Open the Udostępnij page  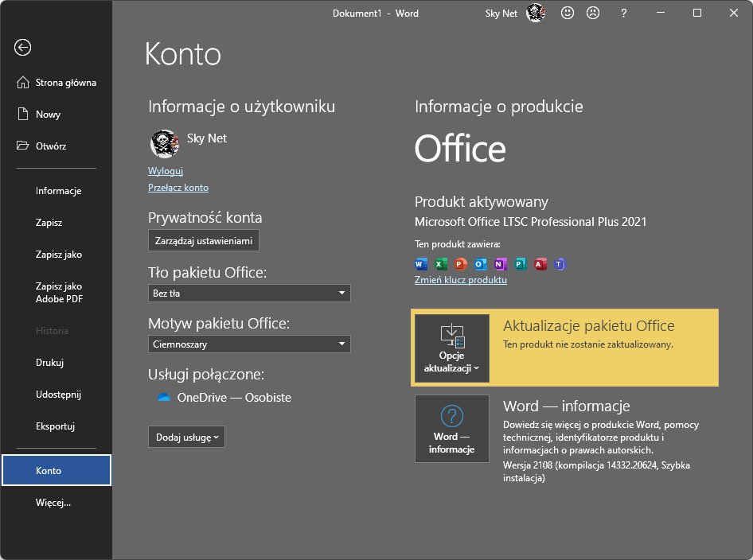tap(58, 395)
